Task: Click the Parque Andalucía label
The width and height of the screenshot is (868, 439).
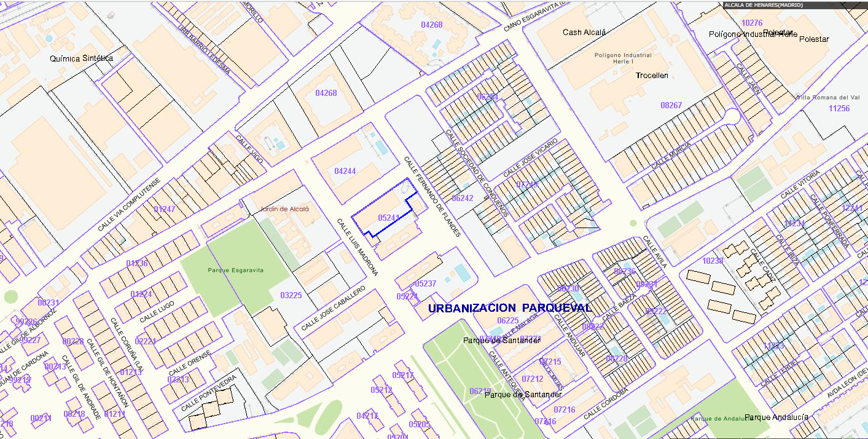Action: [x=776, y=417]
